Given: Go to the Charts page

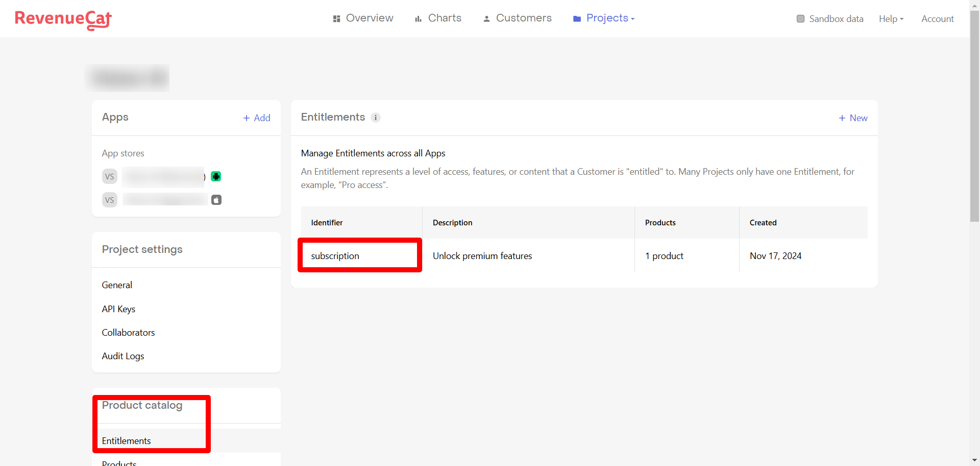Looking at the screenshot, I should tap(438, 18).
